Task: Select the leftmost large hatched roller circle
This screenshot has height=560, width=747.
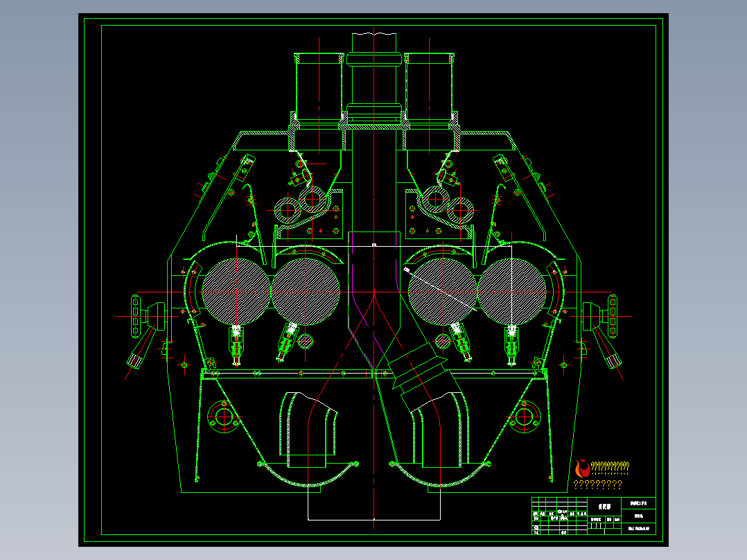Action: pos(236,292)
